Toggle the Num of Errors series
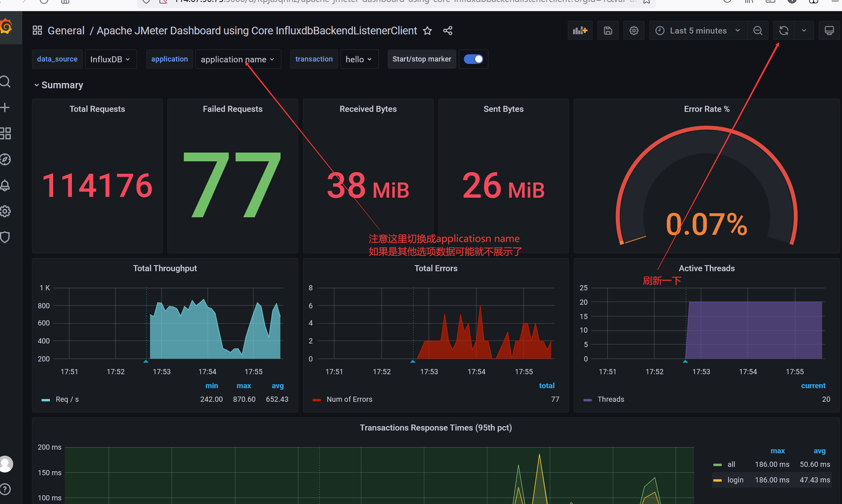Viewport: 842px width, 504px height. click(349, 399)
